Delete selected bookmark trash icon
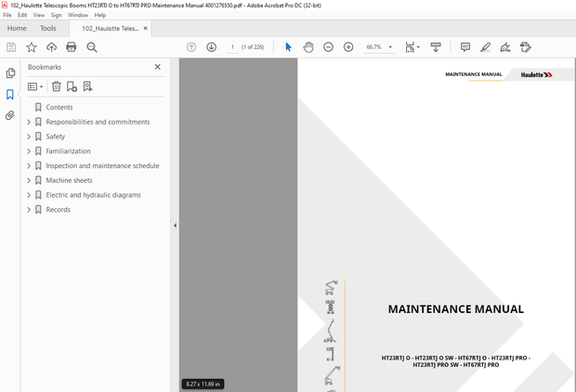Viewport: 576px width, 392px height. point(56,86)
